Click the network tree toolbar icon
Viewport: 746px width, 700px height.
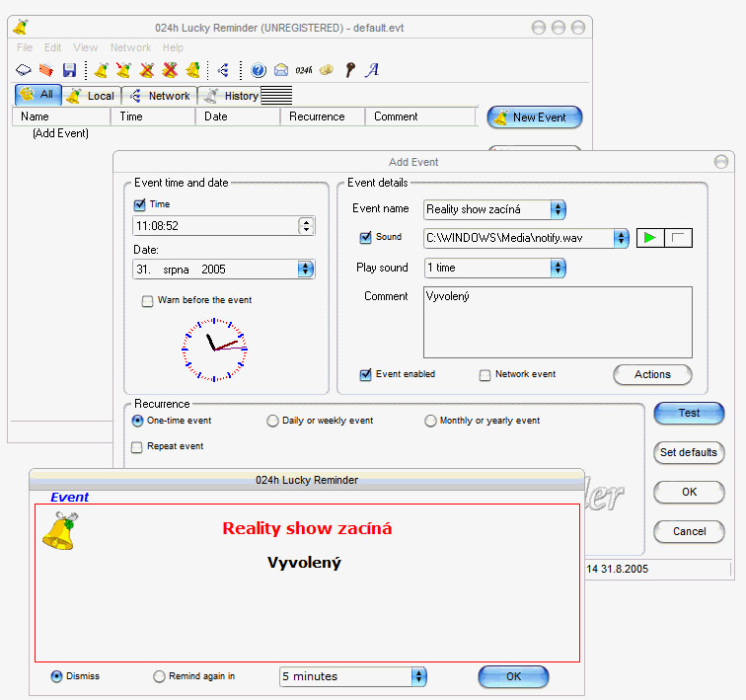click(223, 70)
